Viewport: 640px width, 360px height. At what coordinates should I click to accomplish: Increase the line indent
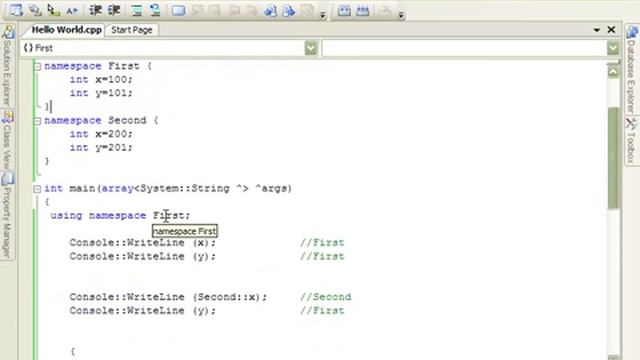[x=114, y=10]
